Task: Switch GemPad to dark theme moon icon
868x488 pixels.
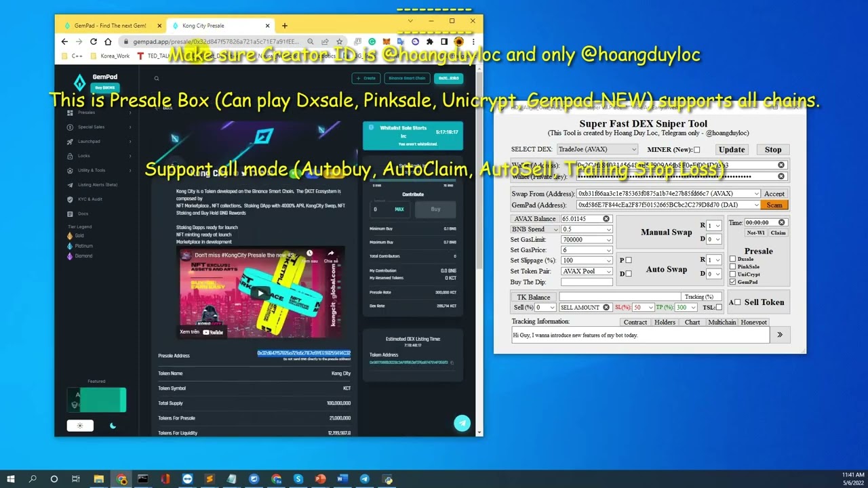Action: (x=113, y=426)
